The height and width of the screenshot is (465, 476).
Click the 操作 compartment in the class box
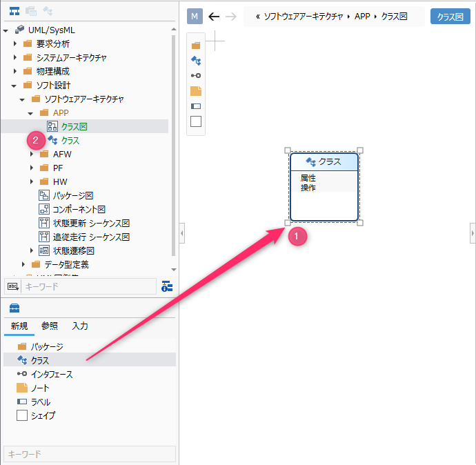[x=308, y=187]
